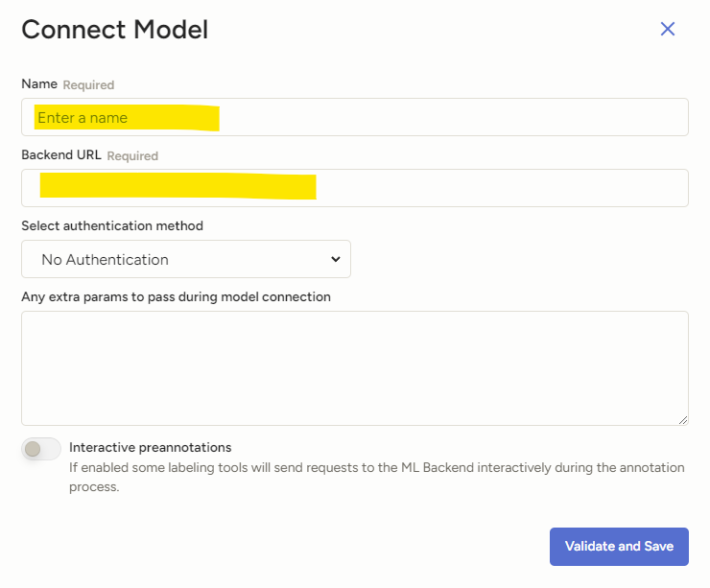
Task: Click inside the extra params text area
Action: pyautogui.click(x=354, y=367)
